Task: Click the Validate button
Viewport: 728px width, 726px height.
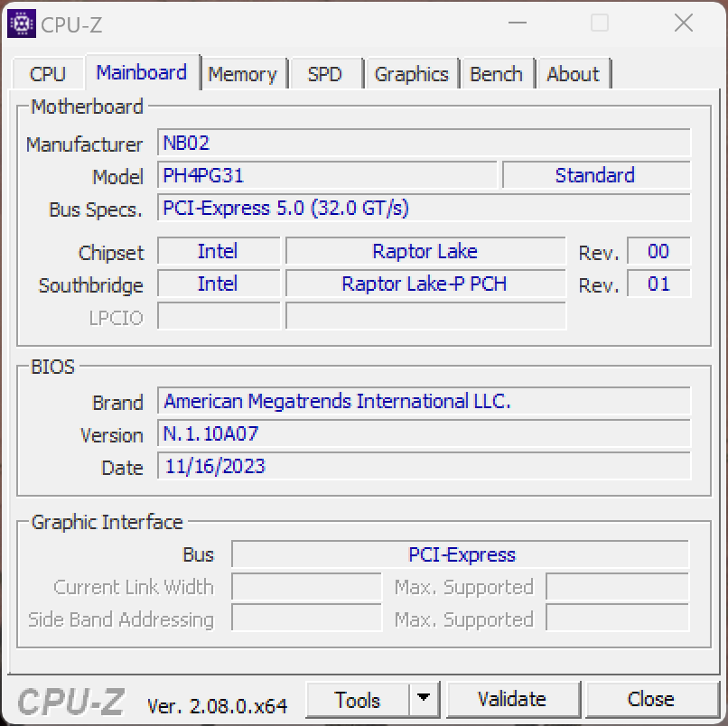Action: [x=512, y=699]
